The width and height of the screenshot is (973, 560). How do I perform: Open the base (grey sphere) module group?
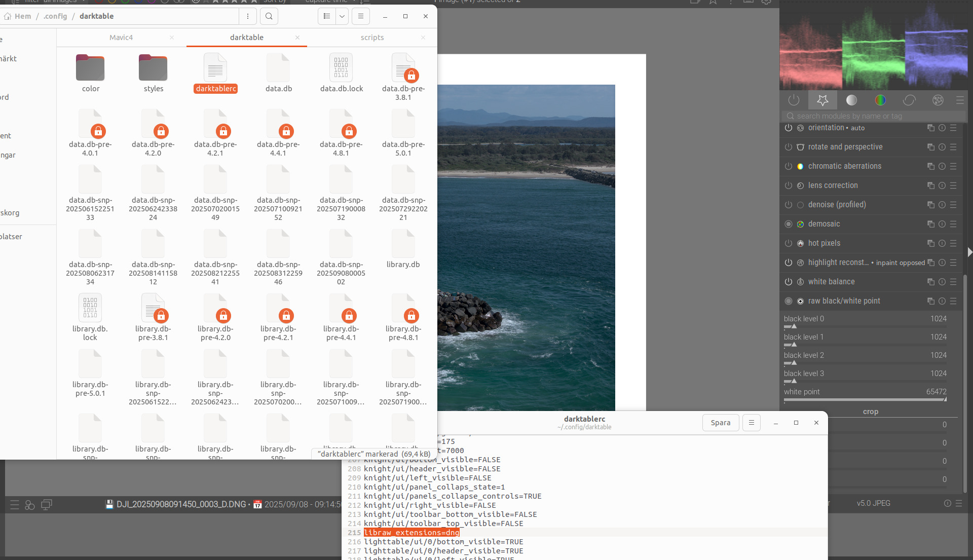(851, 100)
